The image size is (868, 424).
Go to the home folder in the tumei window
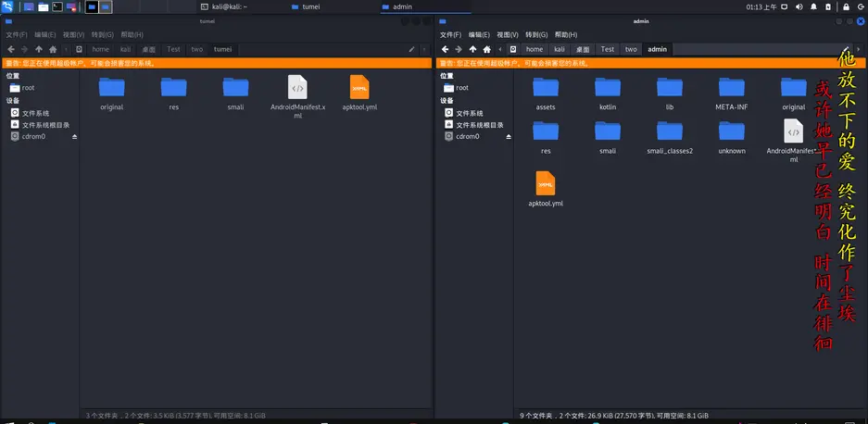[53, 49]
